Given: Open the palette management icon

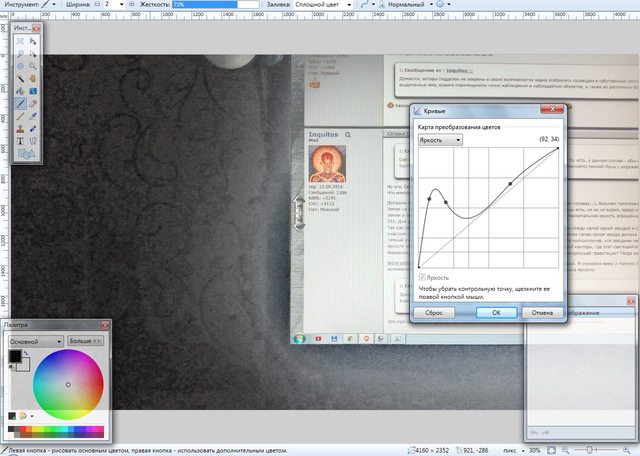Looking at the screenshot, I should click(x=23, y=416).
